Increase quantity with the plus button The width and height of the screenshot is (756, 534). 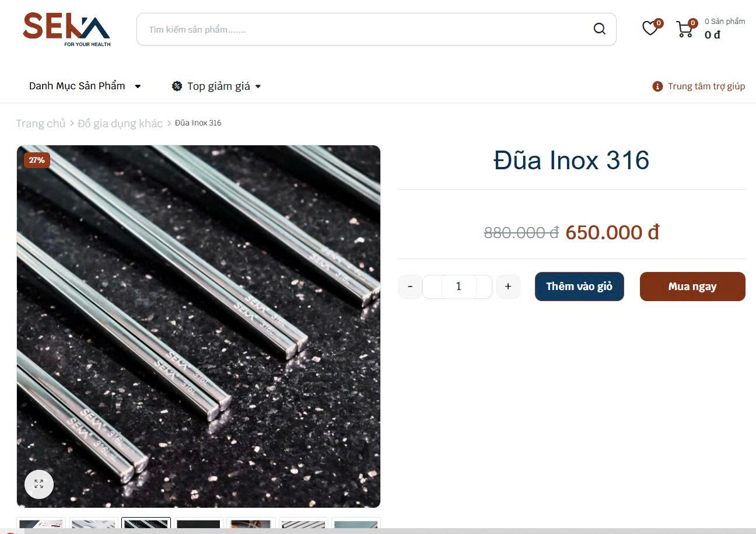[508, 287]
